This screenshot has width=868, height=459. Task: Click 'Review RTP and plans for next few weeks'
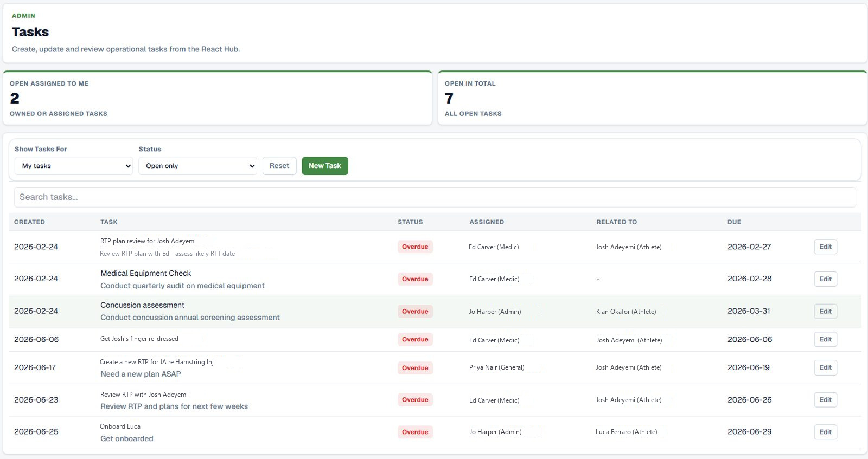pos(174,406)
